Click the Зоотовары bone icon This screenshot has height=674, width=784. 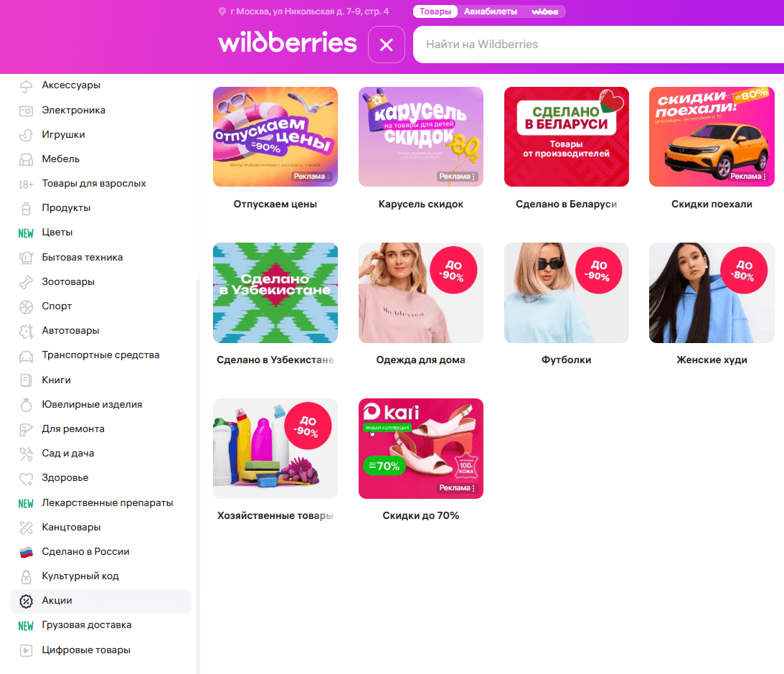[26, 282]
